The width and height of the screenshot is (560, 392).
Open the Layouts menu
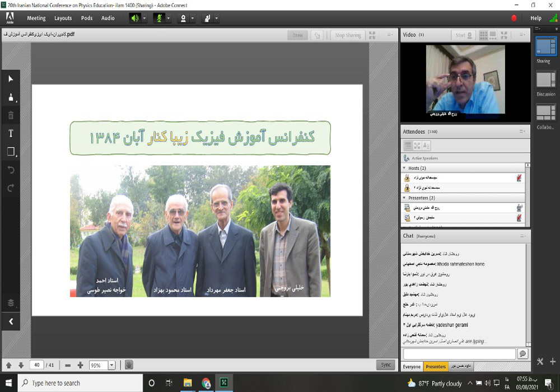point(63,18)
